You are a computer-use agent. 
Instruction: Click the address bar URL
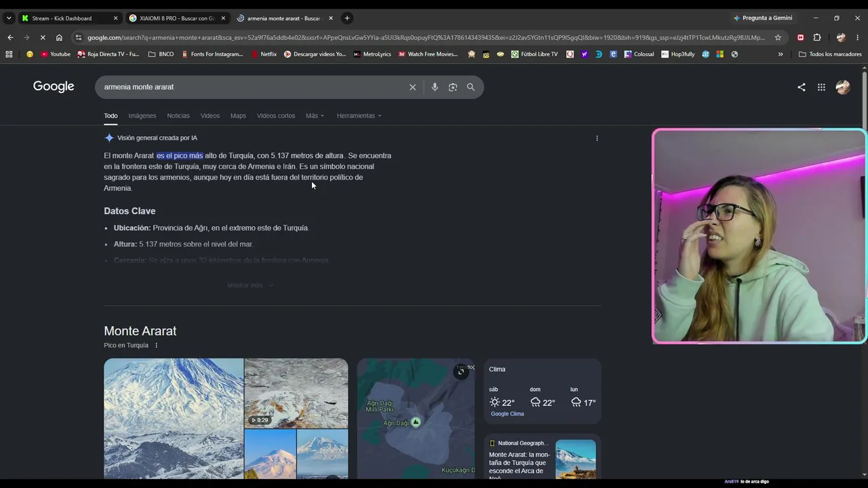(x=426, y=38)
